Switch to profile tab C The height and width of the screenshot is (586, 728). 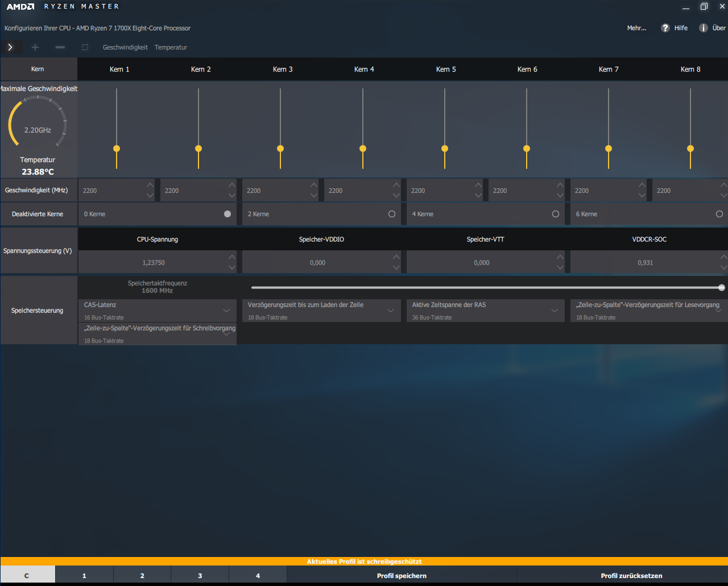(28, 575)
